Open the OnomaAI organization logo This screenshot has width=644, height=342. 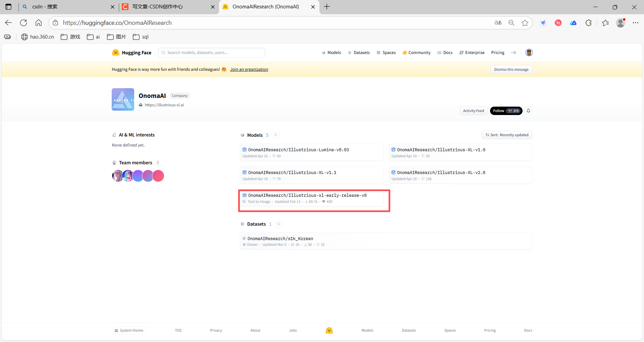pyautogui.click(x=123, y=99)
